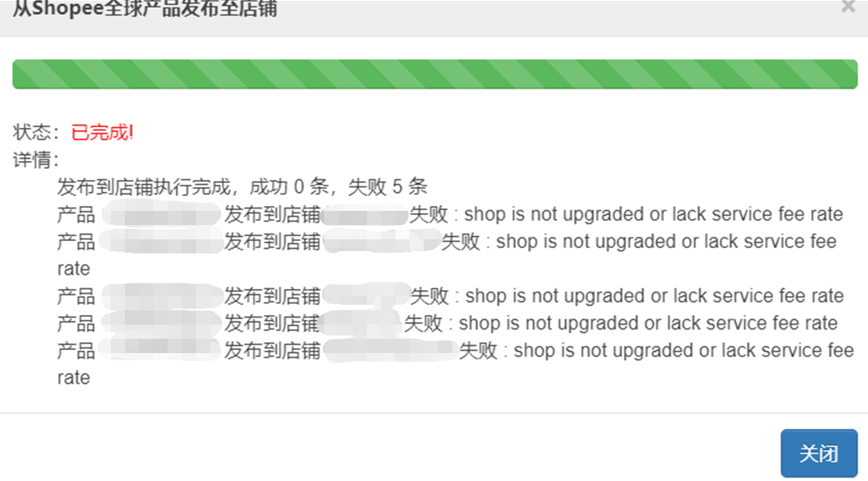Screen dimensions: 868x481
Task: Close the dialog with the X icon
Action: [x=847, y=6]
